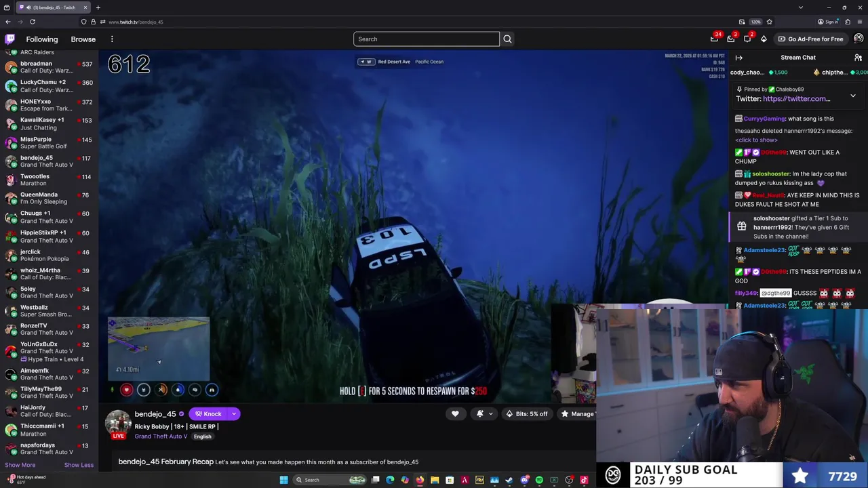Open the Browse page

point(83,39)
